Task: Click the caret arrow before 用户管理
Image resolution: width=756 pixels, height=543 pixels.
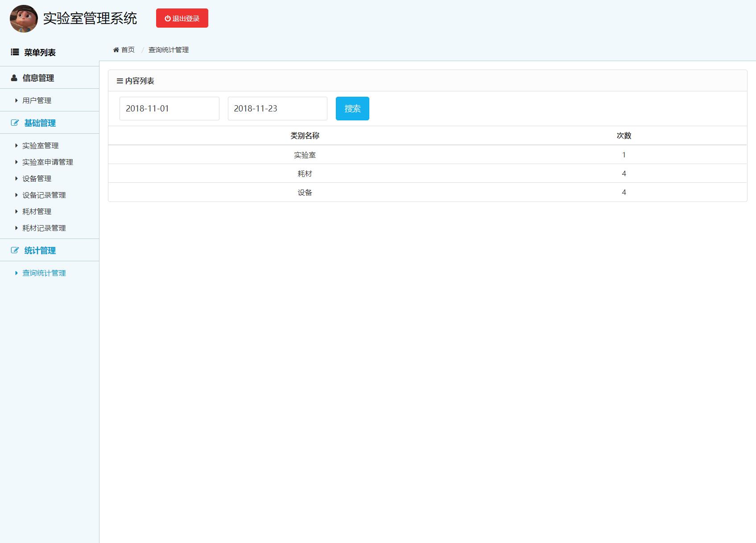Action: pos(17,100)
